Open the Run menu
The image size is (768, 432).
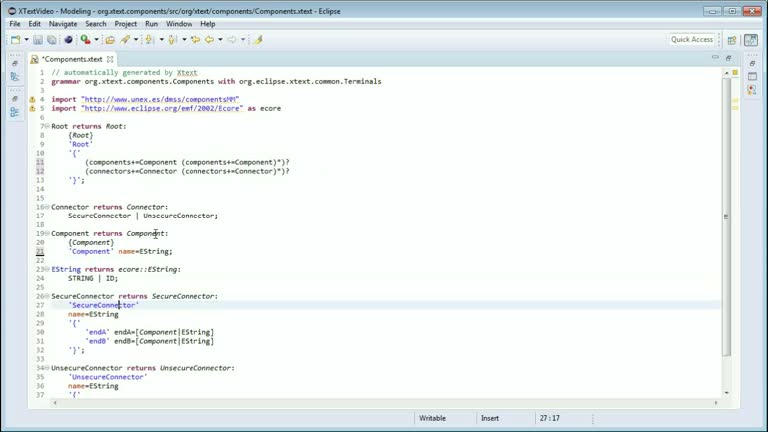click(x=151, y=24)
